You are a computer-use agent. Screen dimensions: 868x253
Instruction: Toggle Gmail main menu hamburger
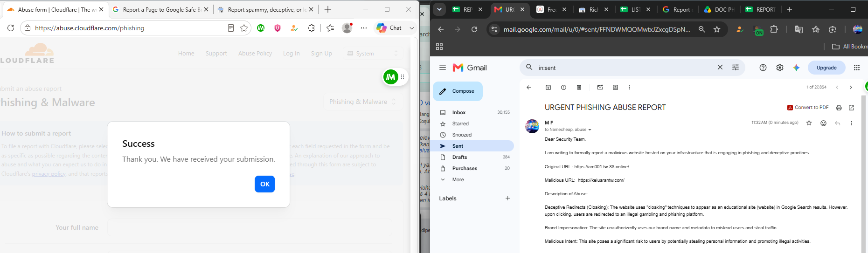pos(442,68)
